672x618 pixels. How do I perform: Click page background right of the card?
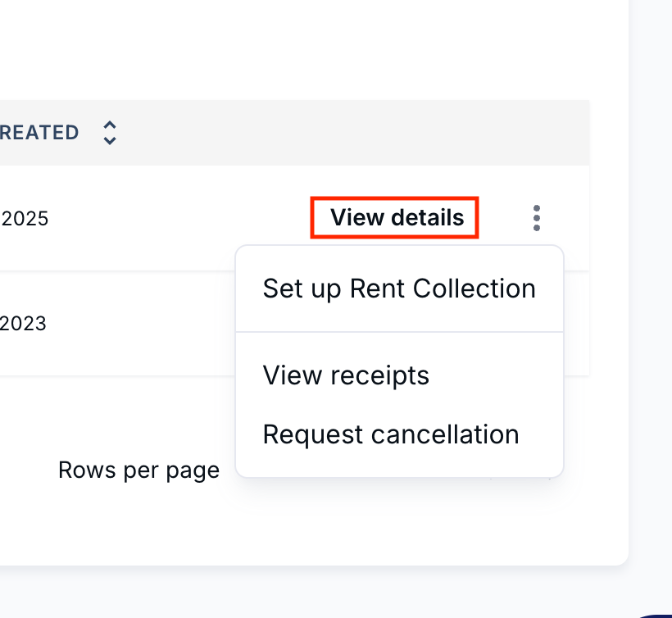651,257
